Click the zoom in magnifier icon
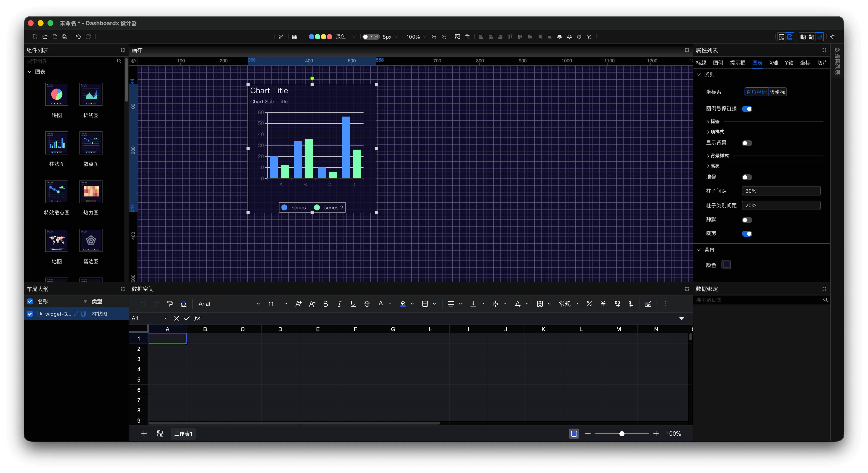The height and width of the screenshot is (473, 868). (x=434, y=37)
